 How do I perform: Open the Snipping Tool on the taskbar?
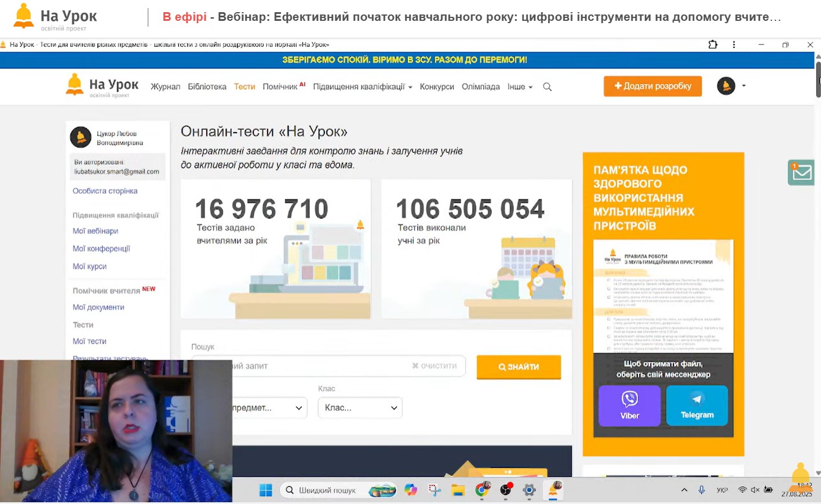point(435,491)
